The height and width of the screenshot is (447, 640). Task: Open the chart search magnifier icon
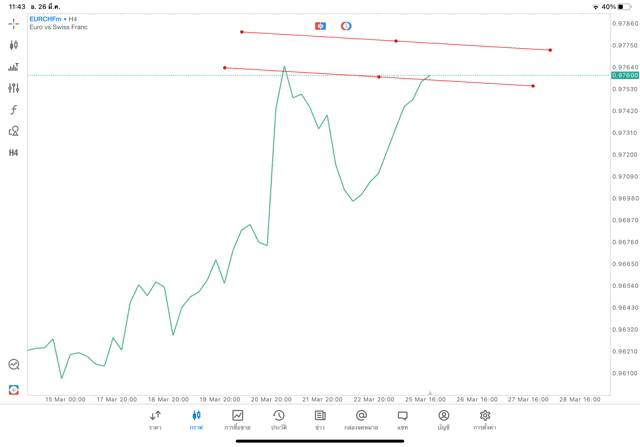pos(14,365)
